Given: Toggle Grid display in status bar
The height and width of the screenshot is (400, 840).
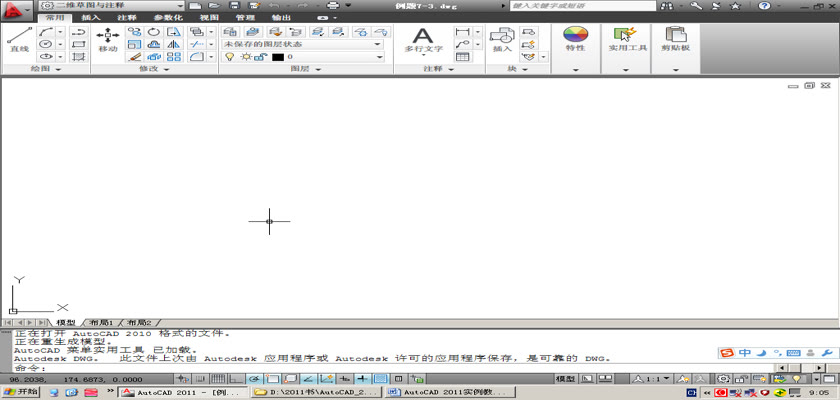Looking at the screenshot, I should (x=219, y=379).
